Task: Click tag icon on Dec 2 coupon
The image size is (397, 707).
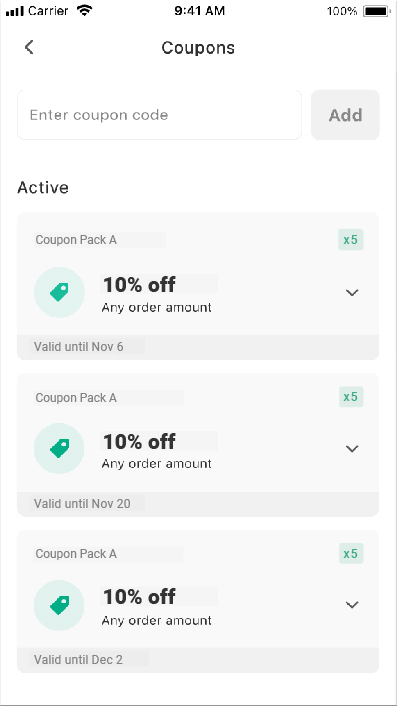Action: point(59,605)
